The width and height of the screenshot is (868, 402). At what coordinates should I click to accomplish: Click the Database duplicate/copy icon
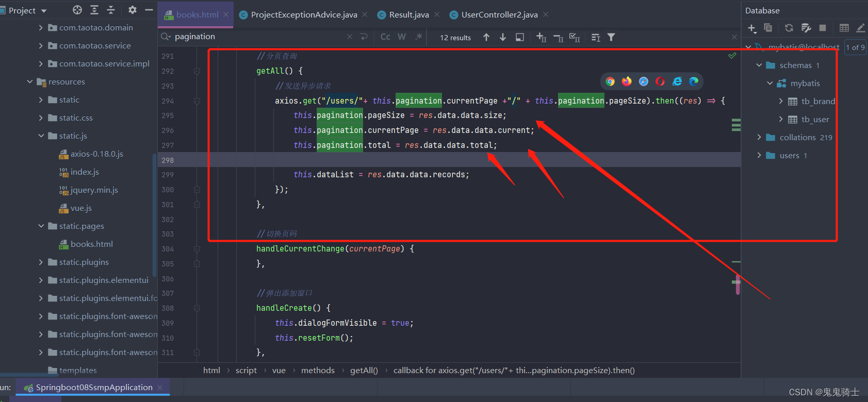pos(768,28)
